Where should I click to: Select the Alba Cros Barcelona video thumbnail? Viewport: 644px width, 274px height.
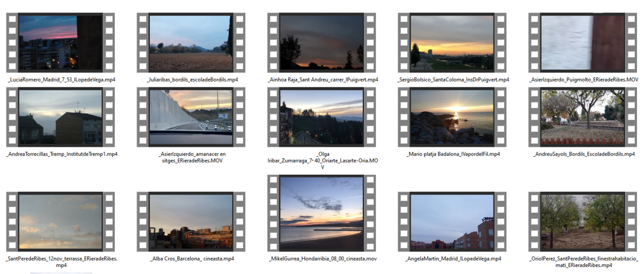point(191,220)
